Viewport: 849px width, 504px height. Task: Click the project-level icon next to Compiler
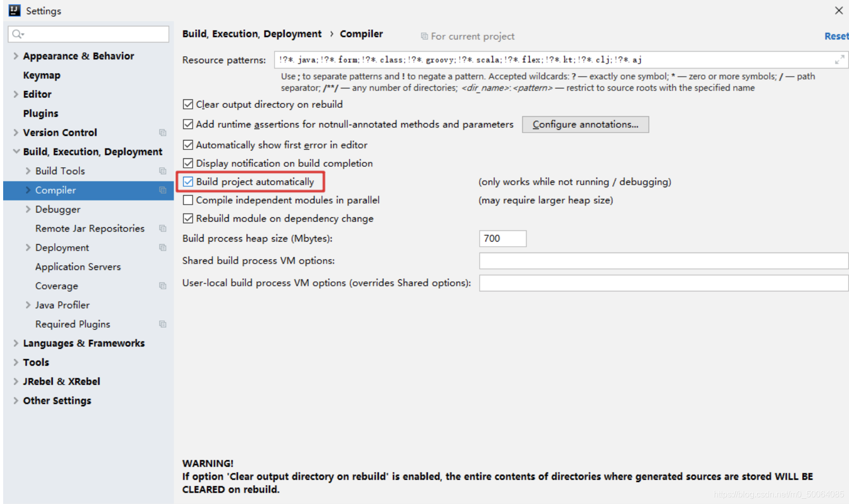tap(163, 190)
